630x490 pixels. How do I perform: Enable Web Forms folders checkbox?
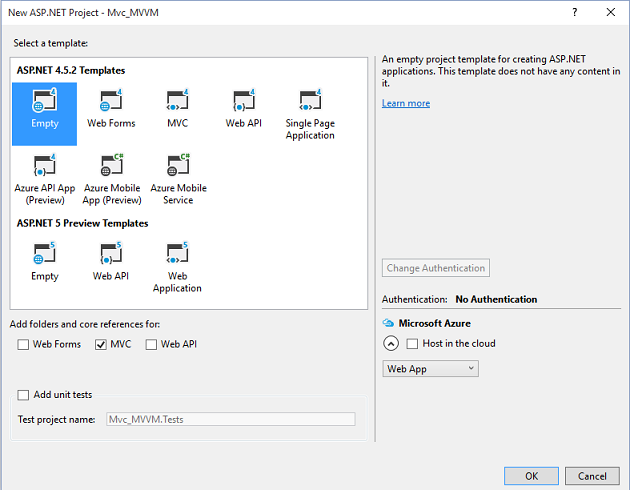pos(23,345)
